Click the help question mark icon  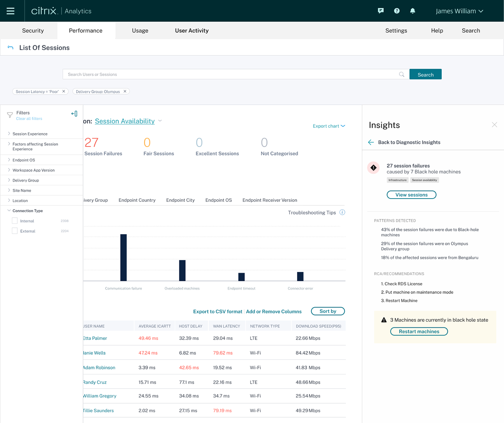(397, 11)
